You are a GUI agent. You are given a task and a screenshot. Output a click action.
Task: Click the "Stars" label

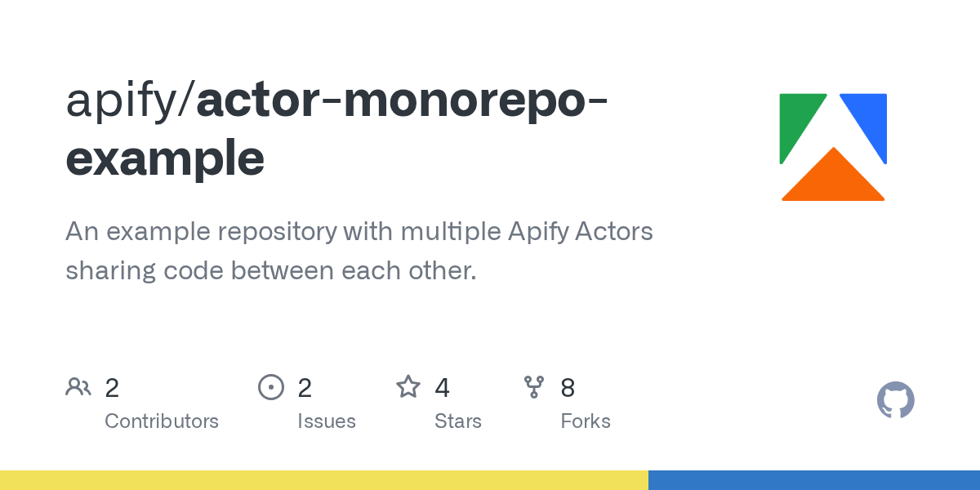pyautogui.click(x=458, y=421)
